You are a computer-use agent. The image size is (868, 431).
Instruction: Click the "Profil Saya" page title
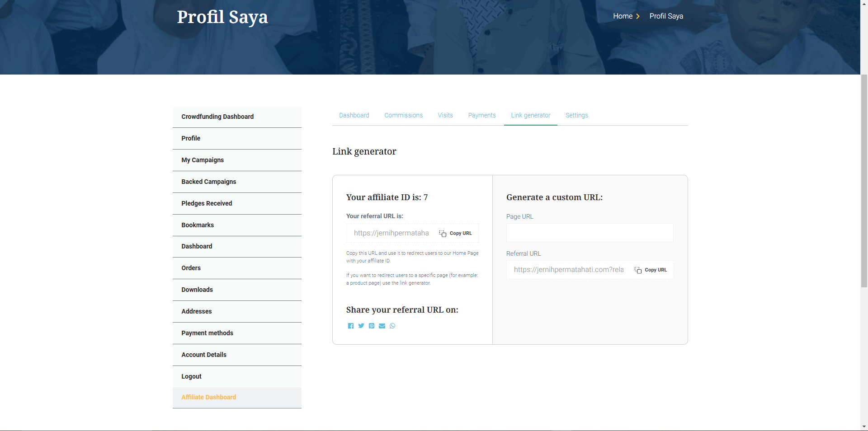click(x=222, y=17)
